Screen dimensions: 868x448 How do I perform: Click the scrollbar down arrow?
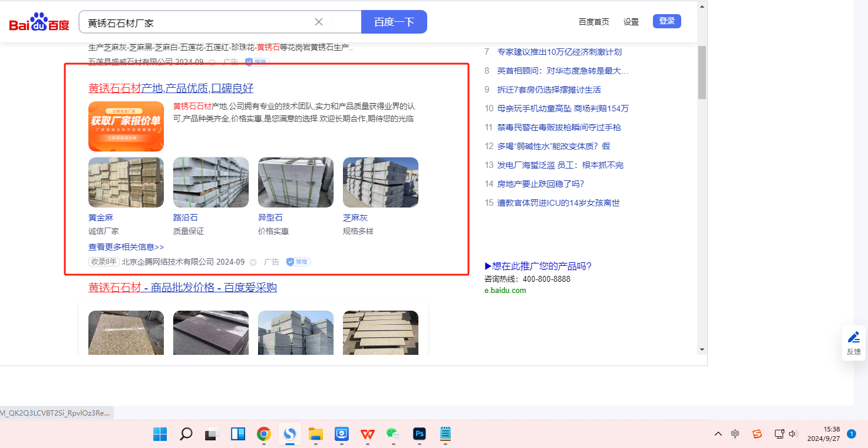click(x=702, y=349)
